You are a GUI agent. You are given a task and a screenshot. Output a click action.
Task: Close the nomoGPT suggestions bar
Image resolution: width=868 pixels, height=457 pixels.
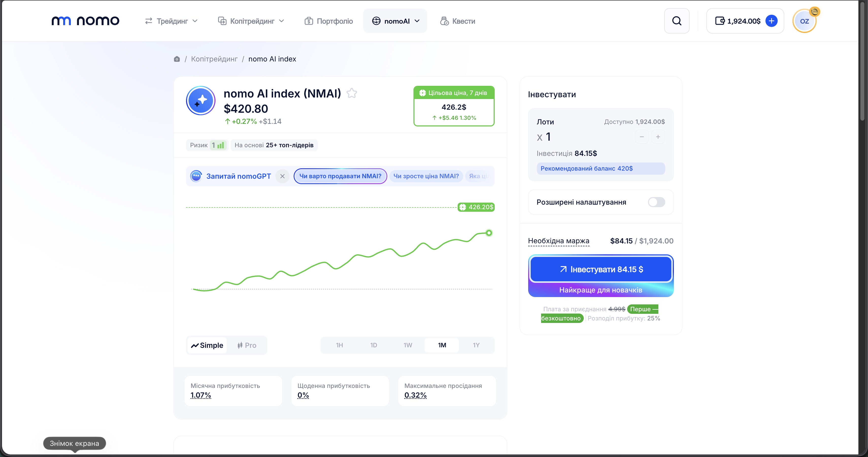(x=282, y=176)
